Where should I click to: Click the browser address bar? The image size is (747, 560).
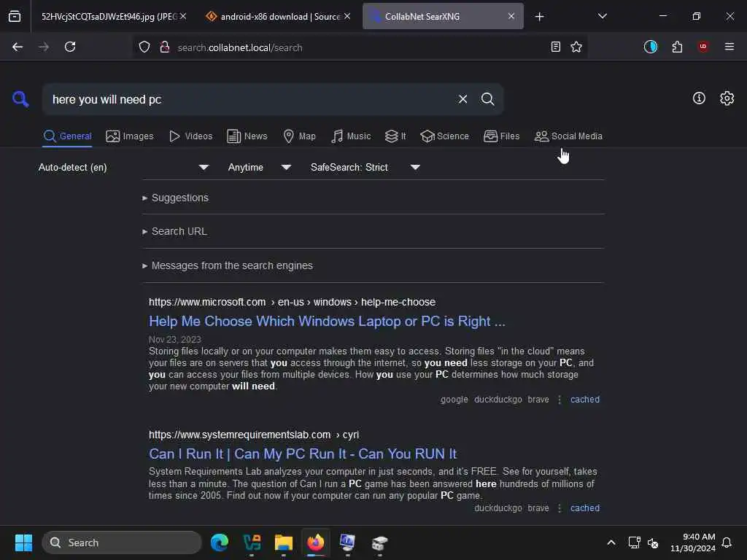click(x=360, y=47)
